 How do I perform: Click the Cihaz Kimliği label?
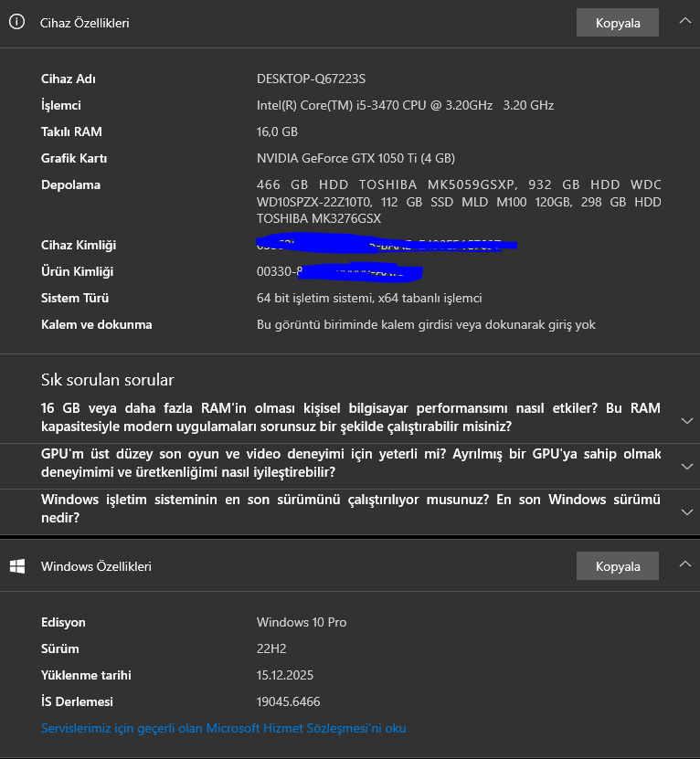point(79,245)
